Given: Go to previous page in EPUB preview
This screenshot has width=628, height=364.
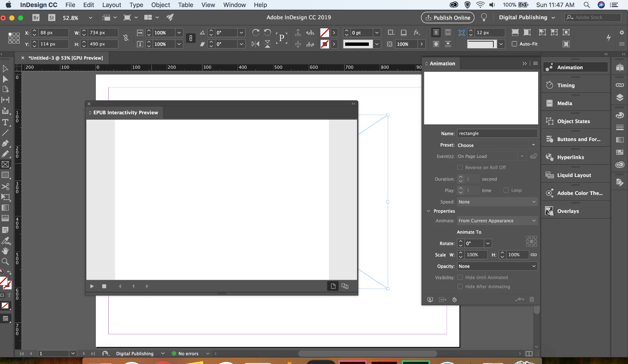Looking at the screenshot, I should point(120,286).
